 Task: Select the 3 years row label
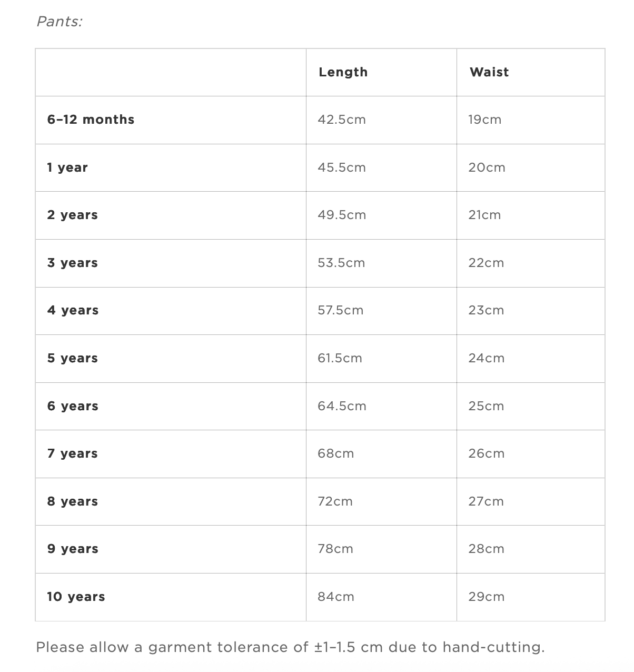[x=73, y=263]
